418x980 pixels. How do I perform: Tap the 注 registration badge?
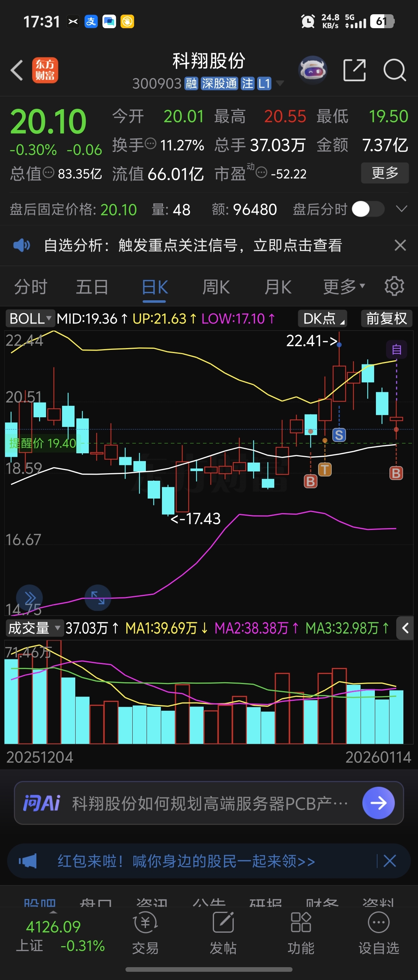pyautogui.click(x=247, y=83)
